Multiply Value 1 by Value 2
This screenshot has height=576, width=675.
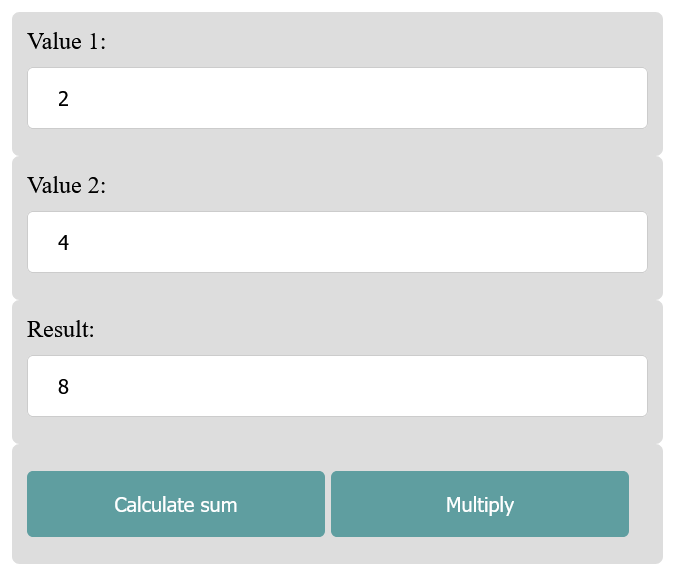click(x=480, y=504)
